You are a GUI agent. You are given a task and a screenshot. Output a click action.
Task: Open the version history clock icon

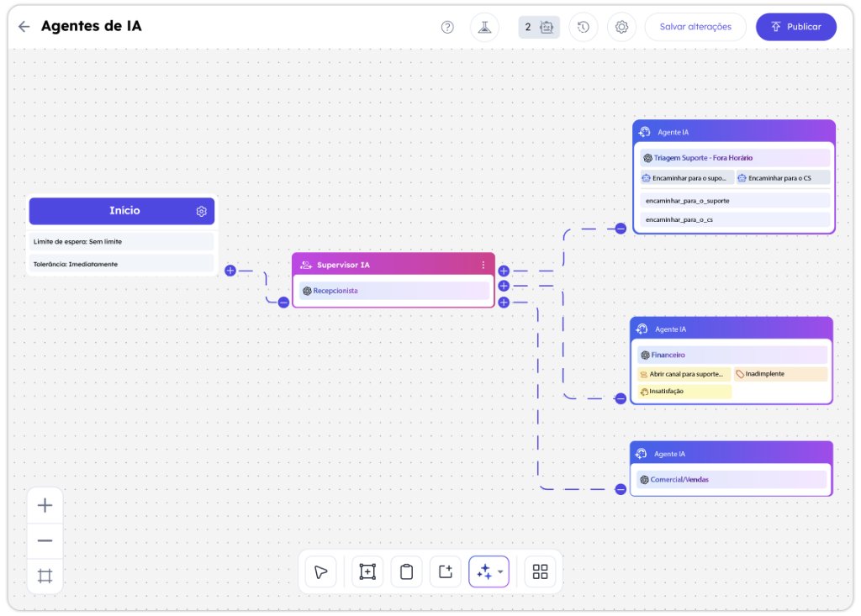pyautogui.click(x=584, y=27)
